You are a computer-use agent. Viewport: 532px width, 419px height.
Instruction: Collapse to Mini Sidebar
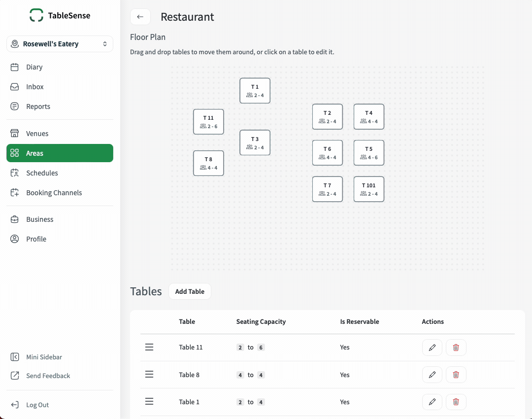44,357
